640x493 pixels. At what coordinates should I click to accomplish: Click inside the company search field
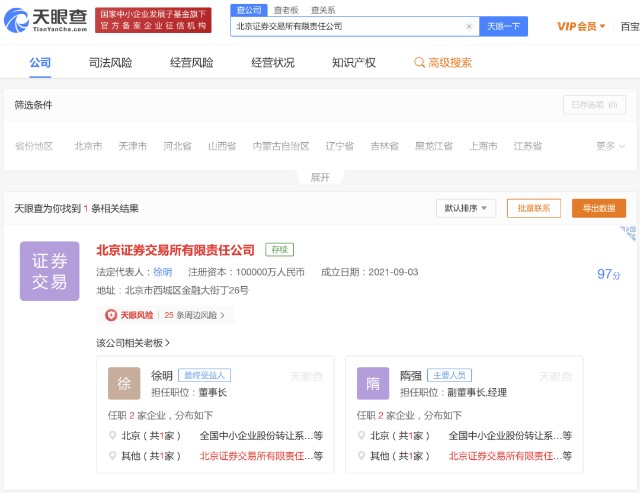pos(345,27)
